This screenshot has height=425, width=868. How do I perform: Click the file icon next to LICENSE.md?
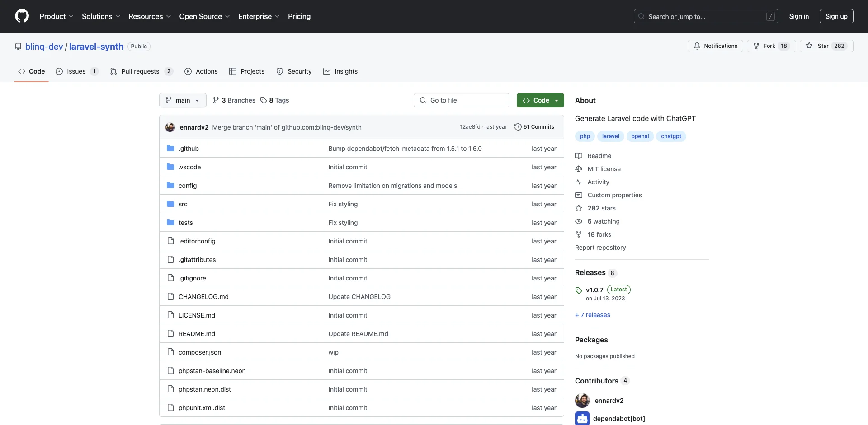170,315
